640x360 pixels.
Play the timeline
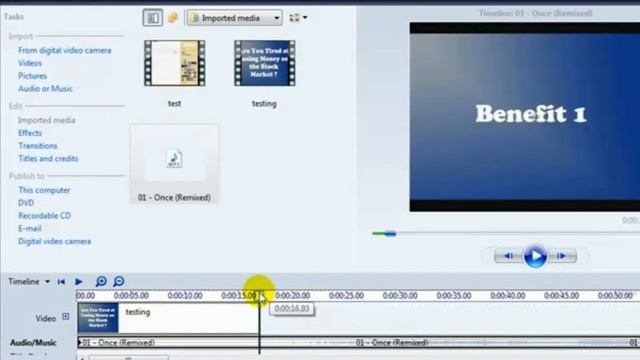click(79, 282)
